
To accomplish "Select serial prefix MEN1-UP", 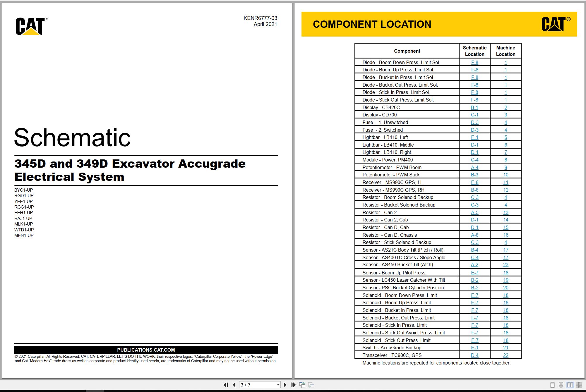I will 24,235.
